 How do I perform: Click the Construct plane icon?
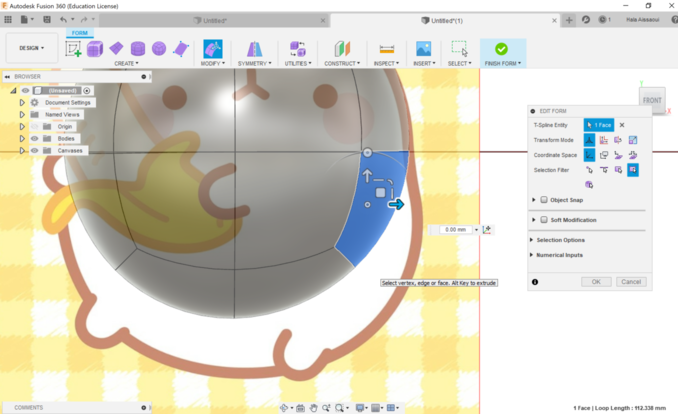342,49
